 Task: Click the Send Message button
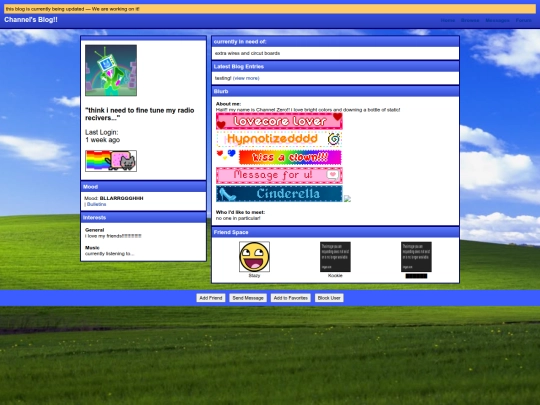(248, 298)
